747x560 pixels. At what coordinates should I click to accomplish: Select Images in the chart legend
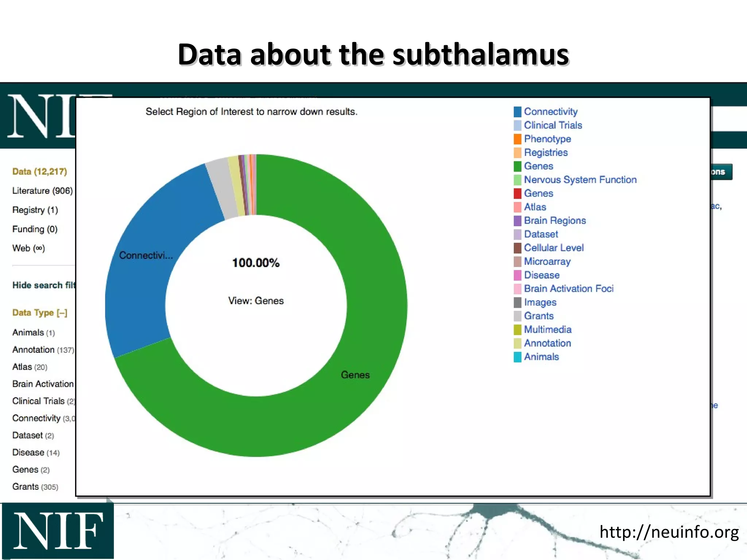click(x=540, y=302)
